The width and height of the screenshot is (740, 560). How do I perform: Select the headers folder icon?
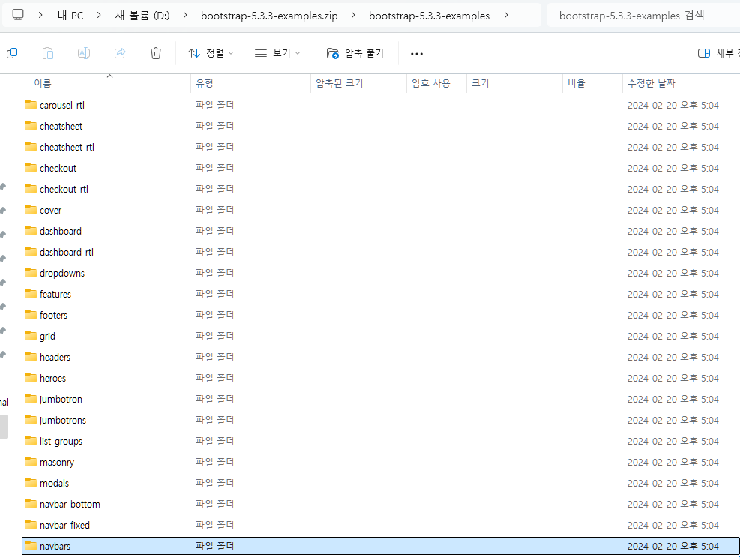[31, 357]
